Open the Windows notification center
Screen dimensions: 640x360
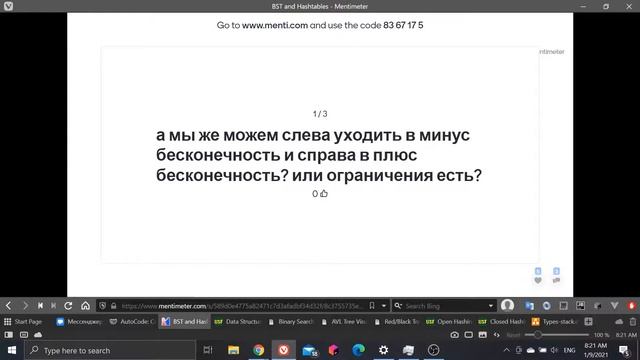[x=624, y=350]
